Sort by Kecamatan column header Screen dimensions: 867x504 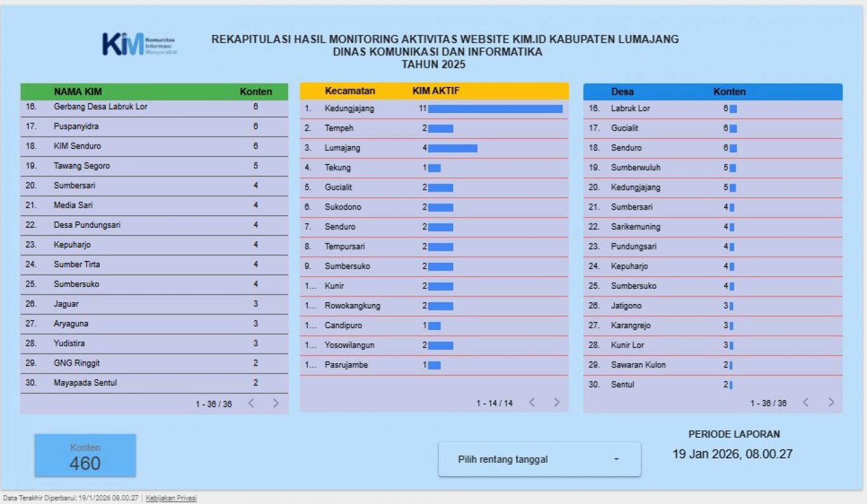[x=350, y=91]
